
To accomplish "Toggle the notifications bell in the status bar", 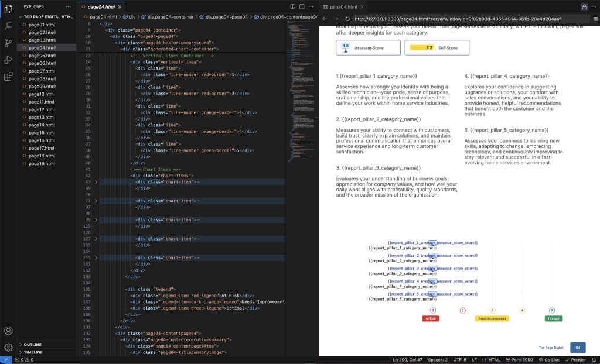I will click(595, 360).
